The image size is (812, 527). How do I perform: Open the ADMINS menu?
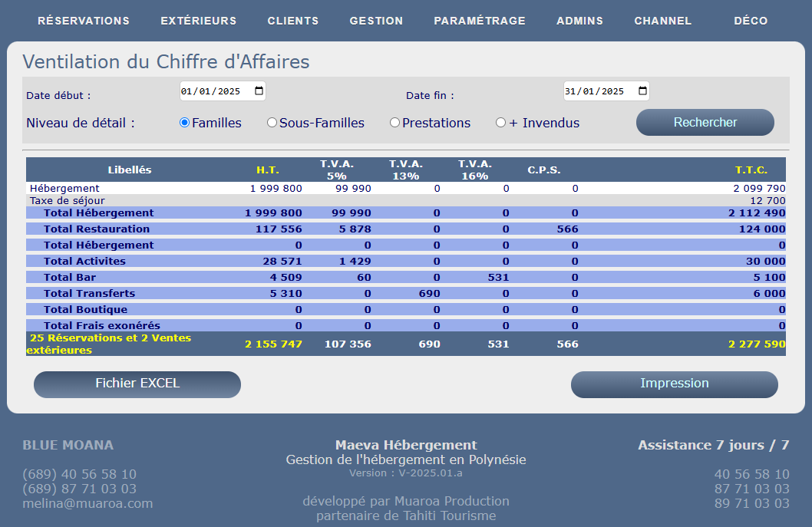click(579, 21)
